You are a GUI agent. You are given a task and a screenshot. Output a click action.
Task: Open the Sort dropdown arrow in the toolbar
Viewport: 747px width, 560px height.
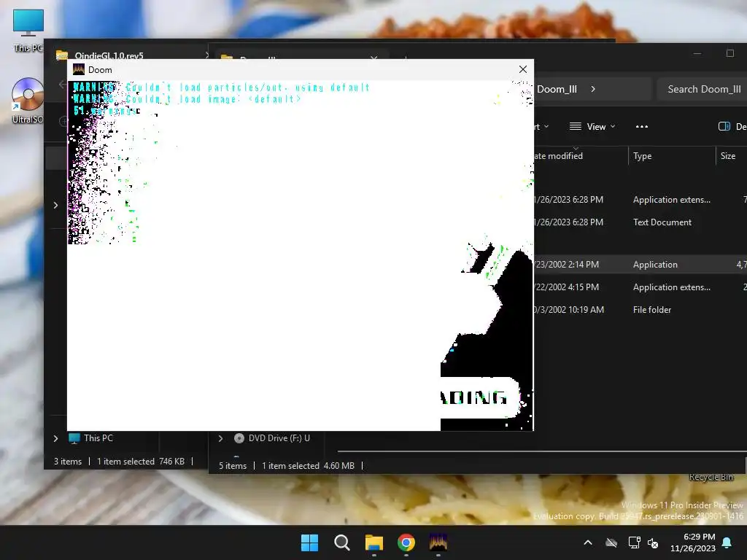click(x=546, y=127)
